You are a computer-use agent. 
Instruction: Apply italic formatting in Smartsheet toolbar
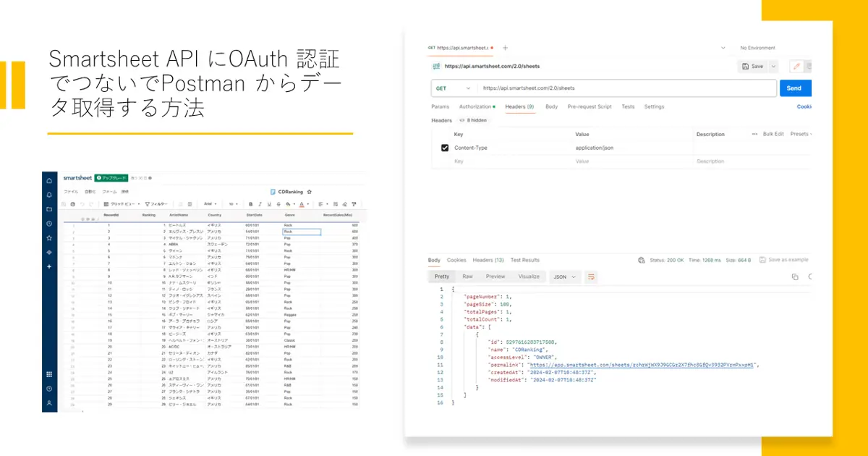click(260, 204)
